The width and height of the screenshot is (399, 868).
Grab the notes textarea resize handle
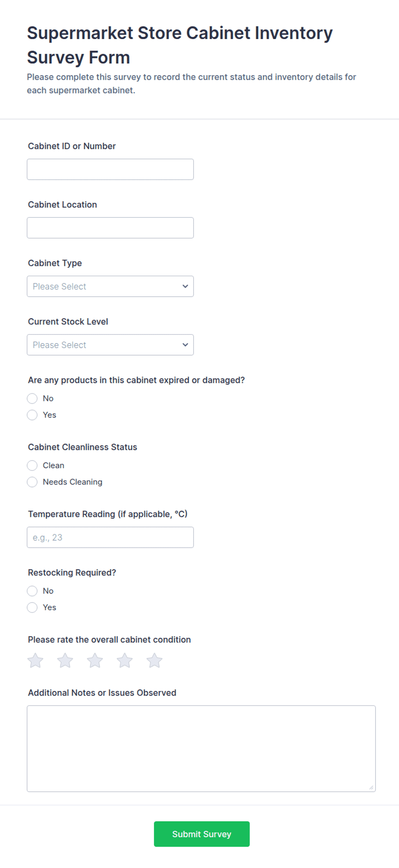pos(371,787)
